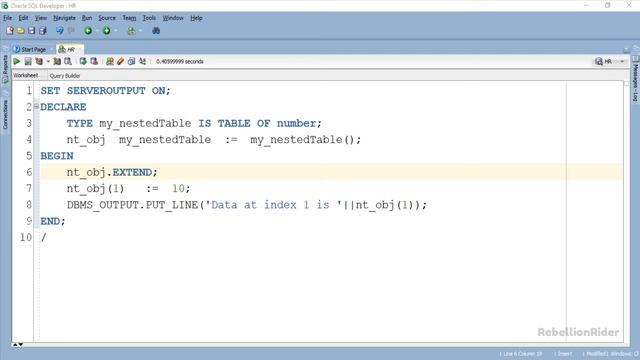The width and height of the screenshot is (640, 360).
Task: Open the Run menu
Action: (x=87, y=18)
